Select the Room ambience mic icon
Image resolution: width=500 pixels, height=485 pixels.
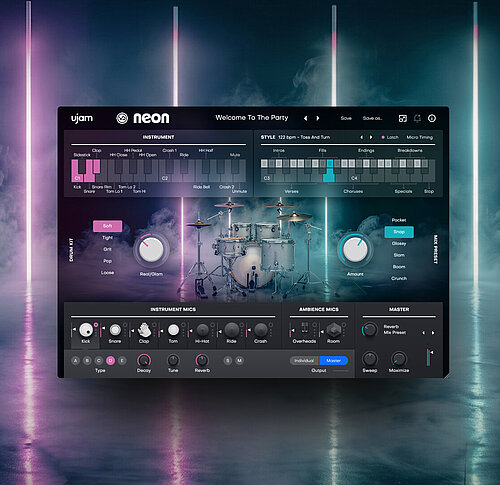coord(333,330)
